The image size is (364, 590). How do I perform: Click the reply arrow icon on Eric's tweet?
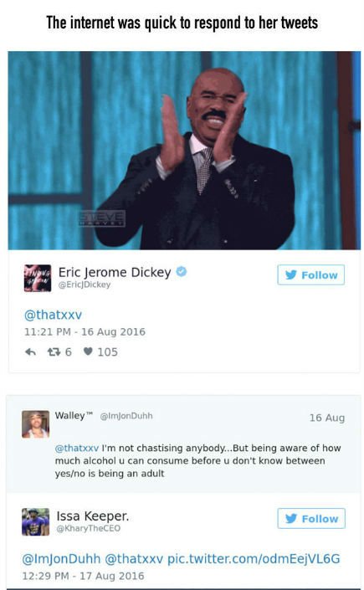pos(30,352)
